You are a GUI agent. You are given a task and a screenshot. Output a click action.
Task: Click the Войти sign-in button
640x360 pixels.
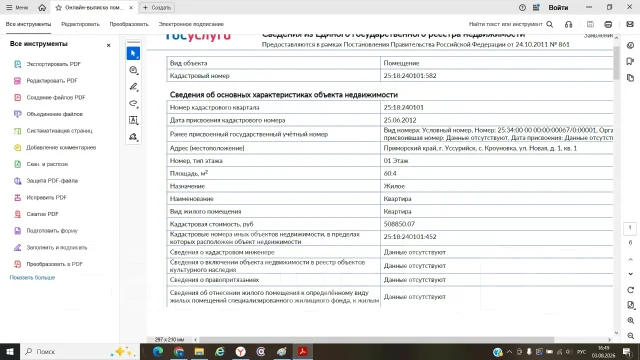click(558, 7)
